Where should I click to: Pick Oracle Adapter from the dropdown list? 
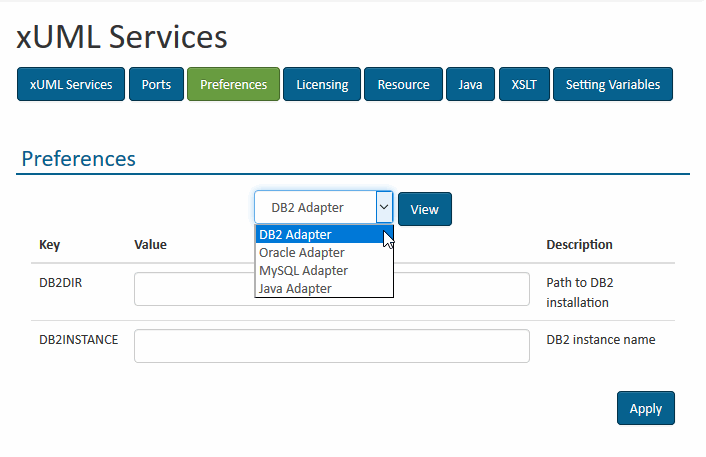(302, 253)
